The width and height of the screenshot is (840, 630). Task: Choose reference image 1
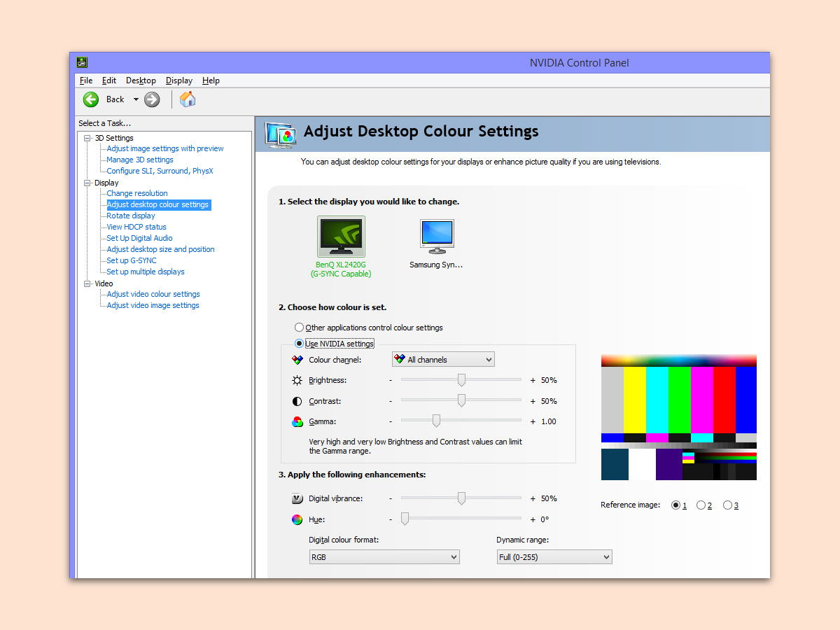tap(675, 505)
